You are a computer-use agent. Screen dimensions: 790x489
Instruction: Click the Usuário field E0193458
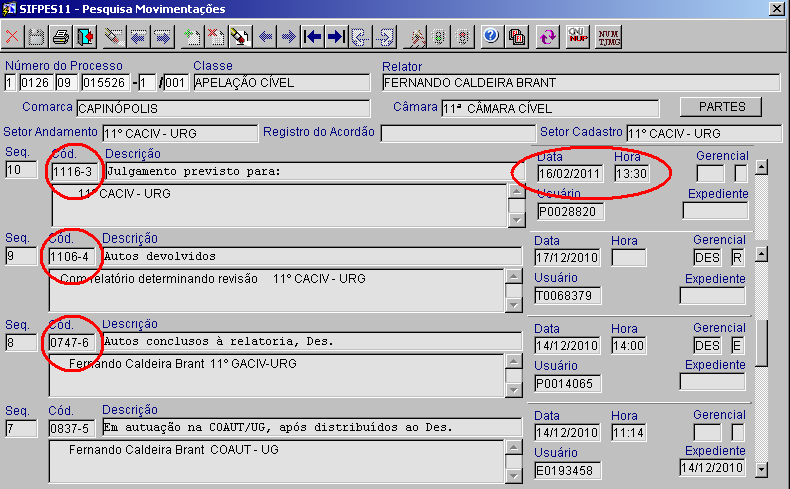(x=567, y=470)
